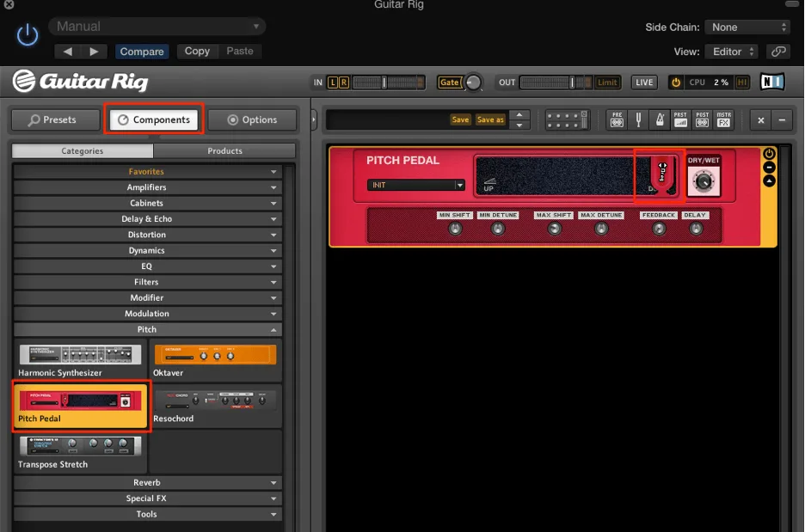Go to the previous preset arrow
The width and height of the screenshot is (805, 532).
point(68,52)
